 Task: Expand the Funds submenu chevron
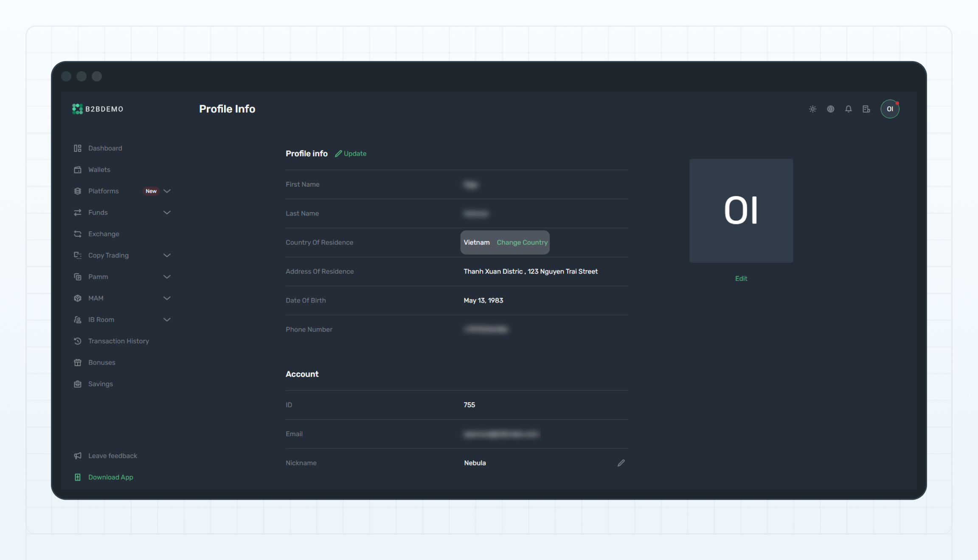(x=167, y=213)
